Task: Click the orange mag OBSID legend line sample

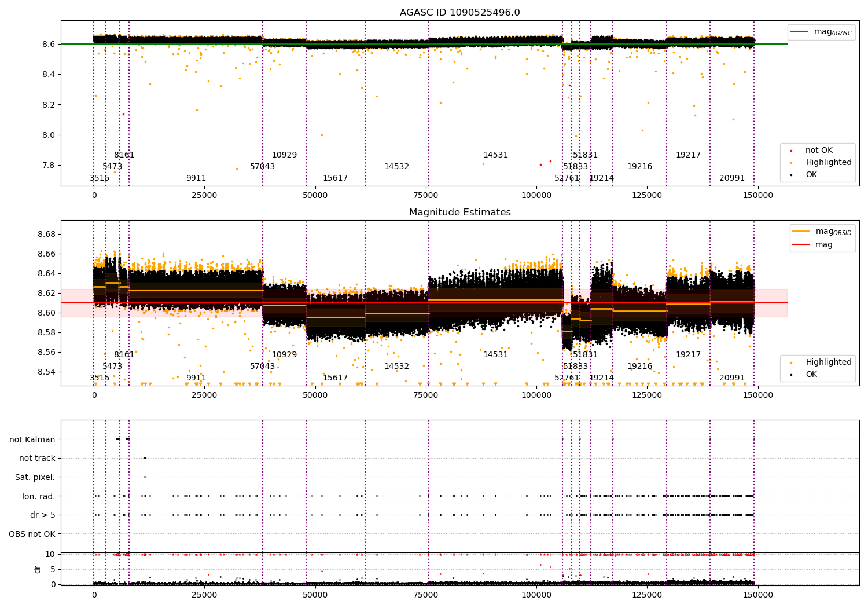Action: (801, 232)
